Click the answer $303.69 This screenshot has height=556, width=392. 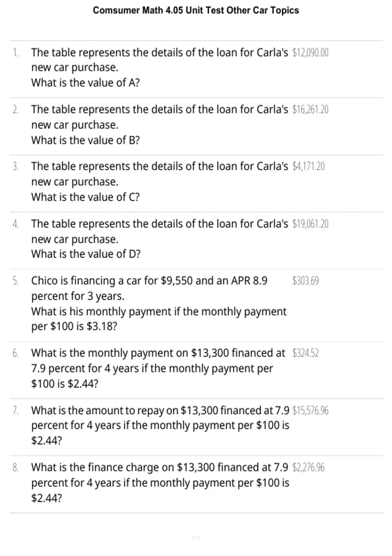305,281
